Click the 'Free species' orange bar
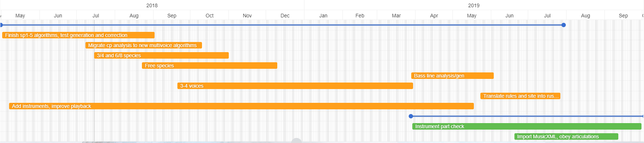The height and width of the screenshot is (143, 644). click(x=210, y=66)
